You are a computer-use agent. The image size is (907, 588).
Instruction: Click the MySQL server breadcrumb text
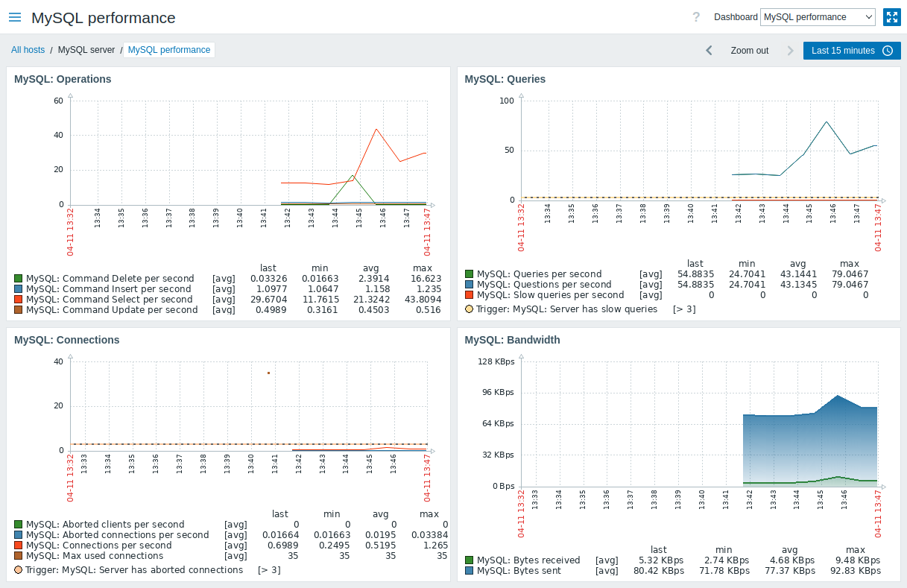pos(86,50)
